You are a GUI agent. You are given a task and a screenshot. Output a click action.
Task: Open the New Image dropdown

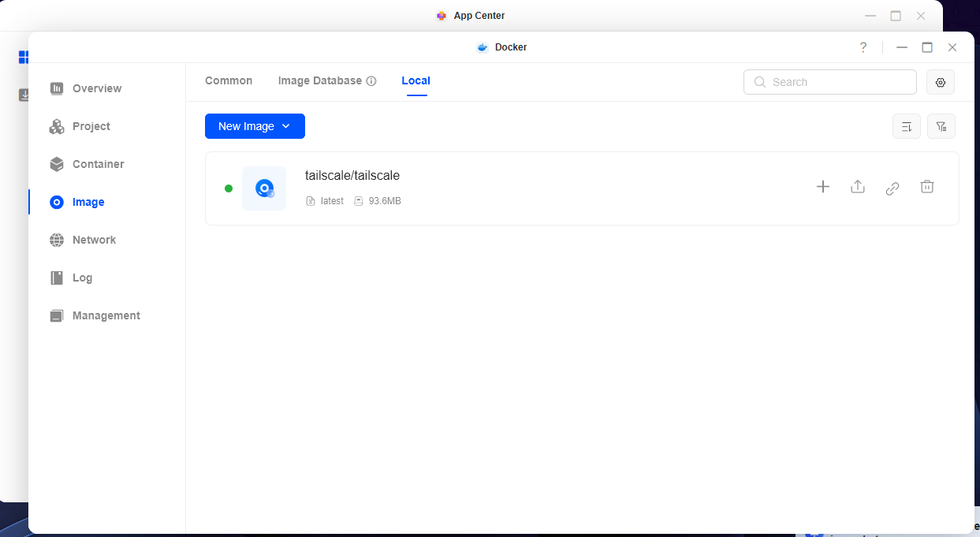[x=255, y=126]
